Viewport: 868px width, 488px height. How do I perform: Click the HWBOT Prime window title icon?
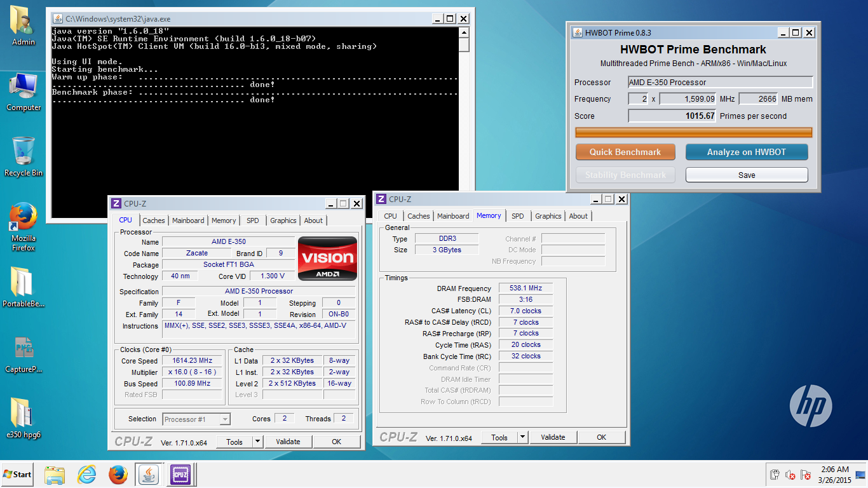[578, 32]
